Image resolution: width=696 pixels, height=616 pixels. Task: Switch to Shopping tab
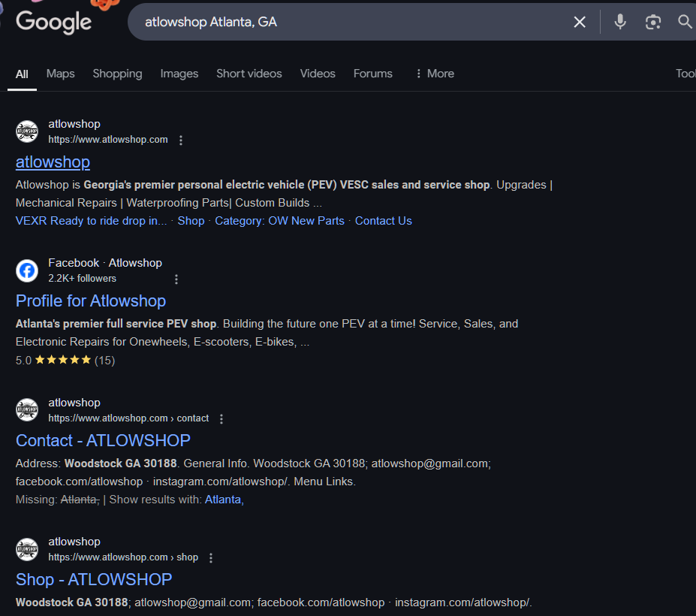coord(117,74)
